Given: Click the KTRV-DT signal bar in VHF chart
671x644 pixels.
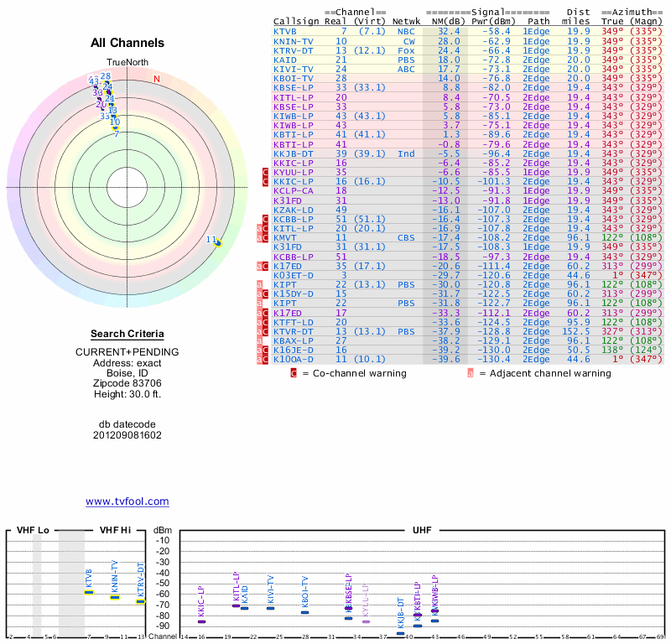Looking at the screenshot, I should click(141, 601).
